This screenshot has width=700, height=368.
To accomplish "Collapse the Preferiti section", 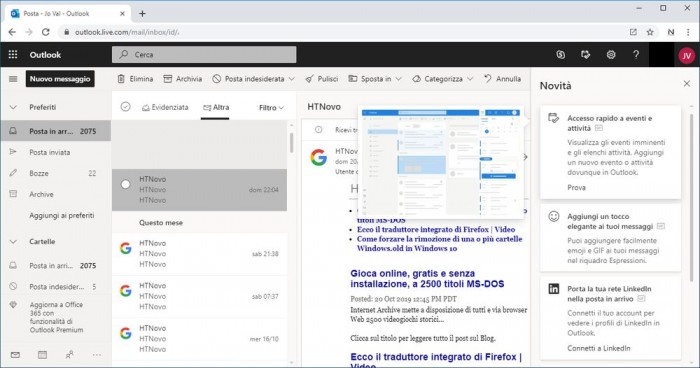I will coord(13,107).
